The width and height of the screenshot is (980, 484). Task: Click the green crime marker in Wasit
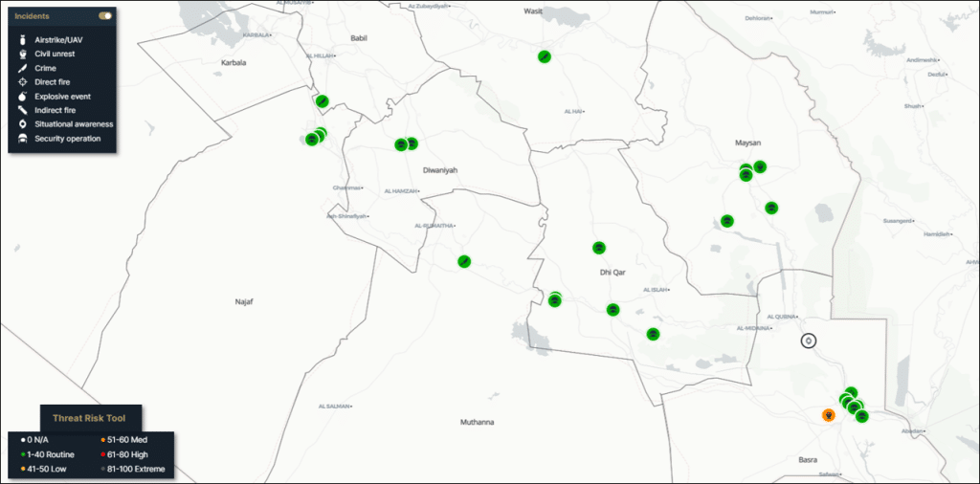click(544, 56)
